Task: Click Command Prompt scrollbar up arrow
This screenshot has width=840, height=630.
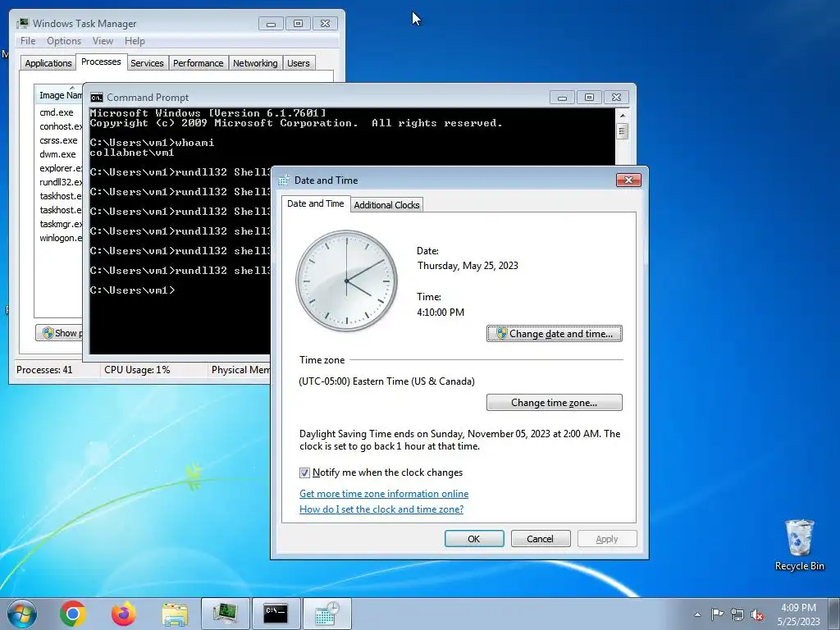Action: [622, 115]
